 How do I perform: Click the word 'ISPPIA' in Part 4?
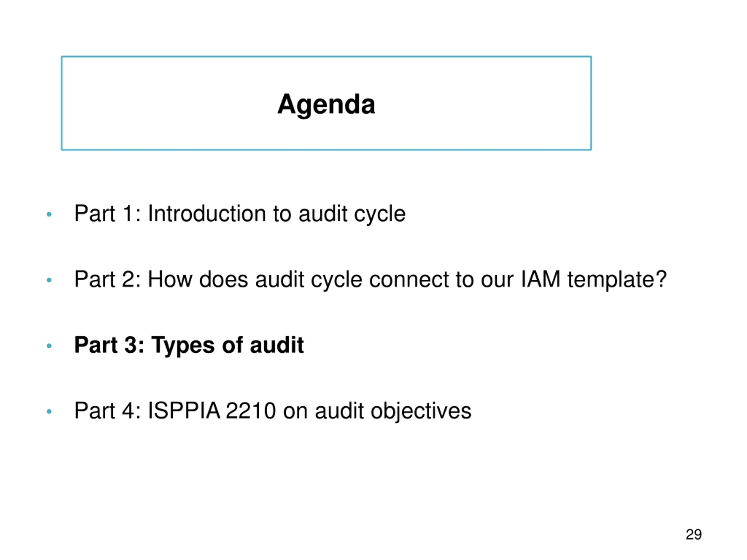184,411
